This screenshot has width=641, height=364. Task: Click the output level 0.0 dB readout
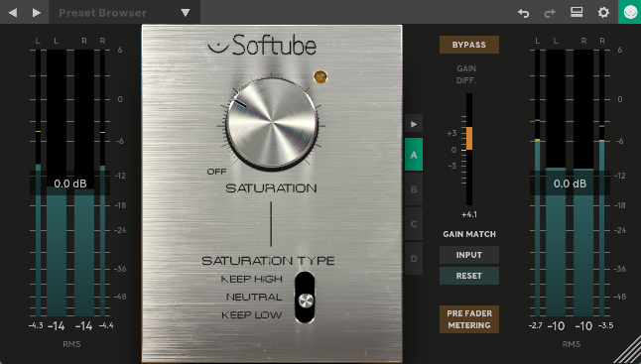click(x=570, y=183)
